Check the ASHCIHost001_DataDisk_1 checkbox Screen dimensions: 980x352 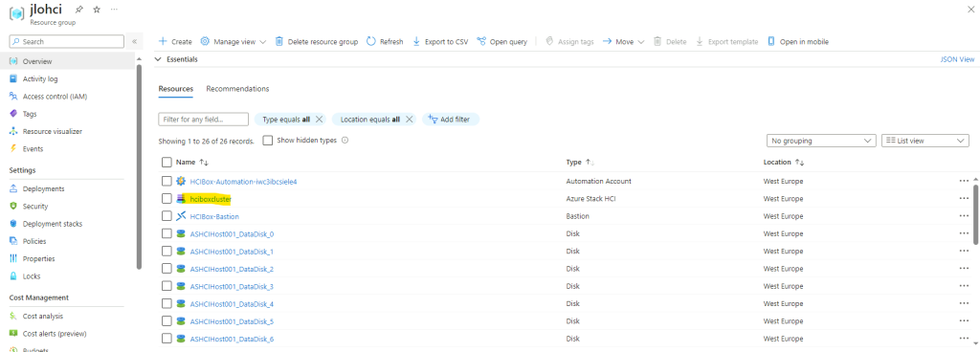tap(167, 251)
